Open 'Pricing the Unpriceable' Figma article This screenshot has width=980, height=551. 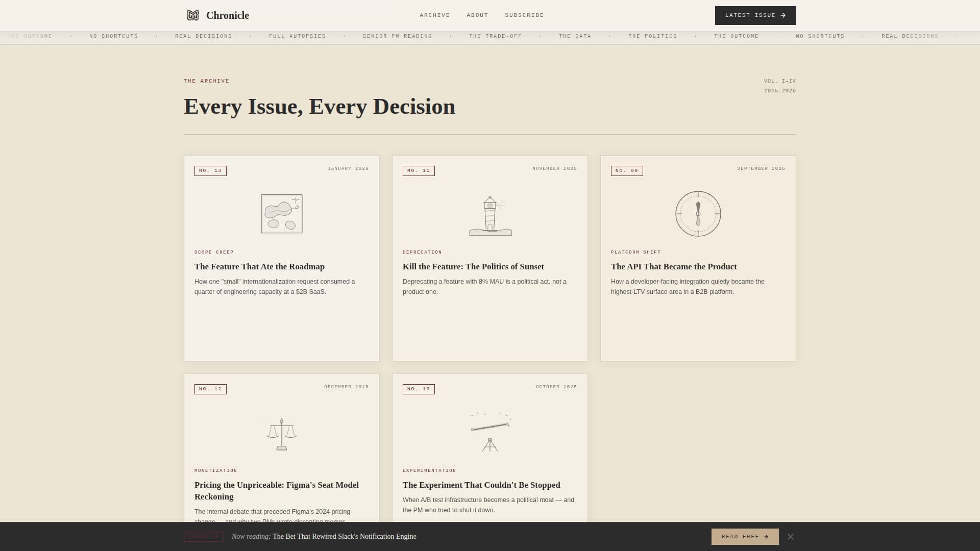pos(277,491)
